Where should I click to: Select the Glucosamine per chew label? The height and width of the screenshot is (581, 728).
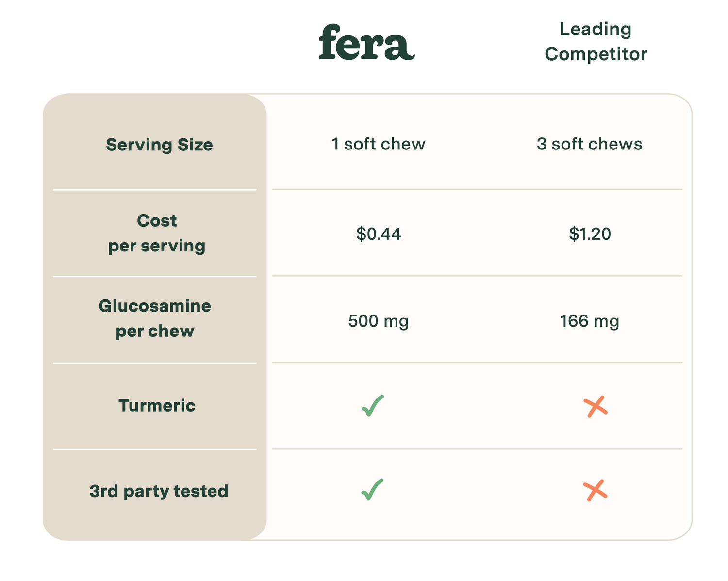point(155,318)
